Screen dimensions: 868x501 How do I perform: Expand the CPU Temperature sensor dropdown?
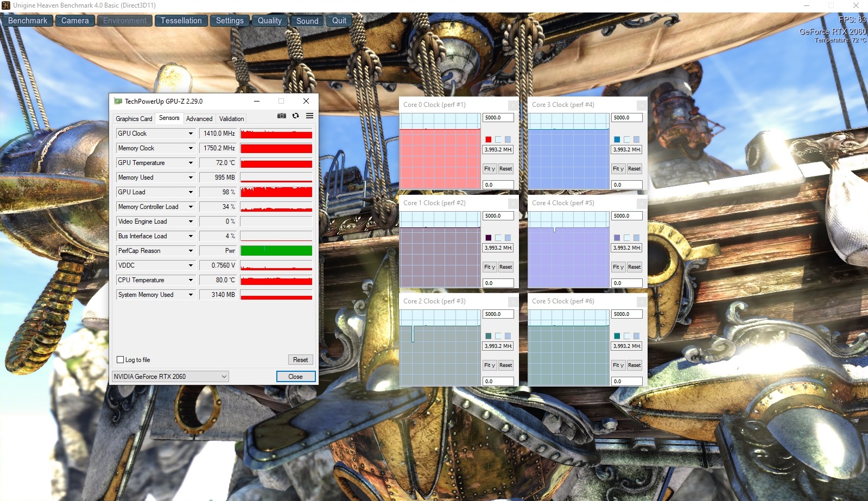coord(191,280)
